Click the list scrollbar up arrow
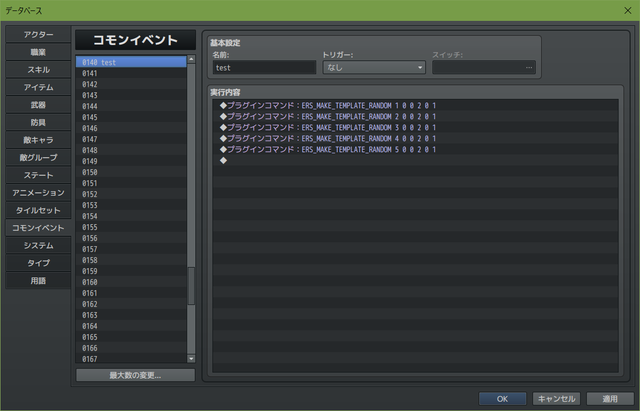The width and height of the screenshot is (640, 411). 191,59
